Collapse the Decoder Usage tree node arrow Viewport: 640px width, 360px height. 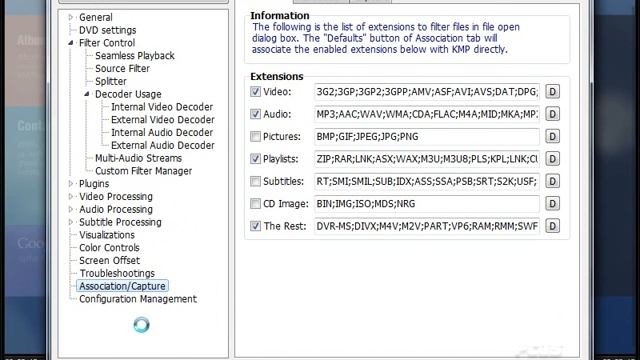87,94
